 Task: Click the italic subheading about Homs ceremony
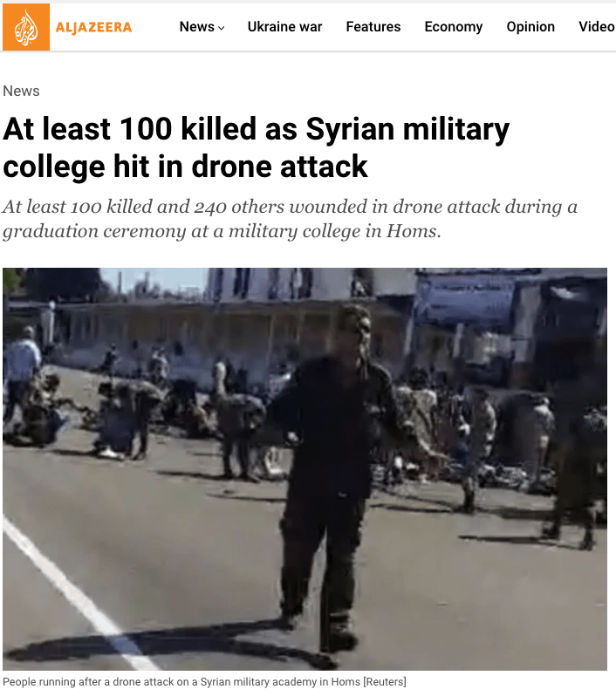(x=290, y=219)
